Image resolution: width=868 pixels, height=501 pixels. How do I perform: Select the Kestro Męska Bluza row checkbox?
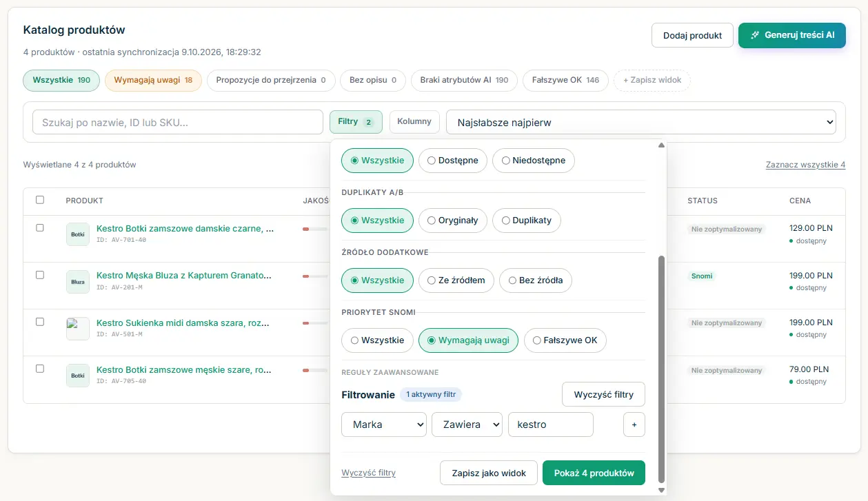coord(40,274)
